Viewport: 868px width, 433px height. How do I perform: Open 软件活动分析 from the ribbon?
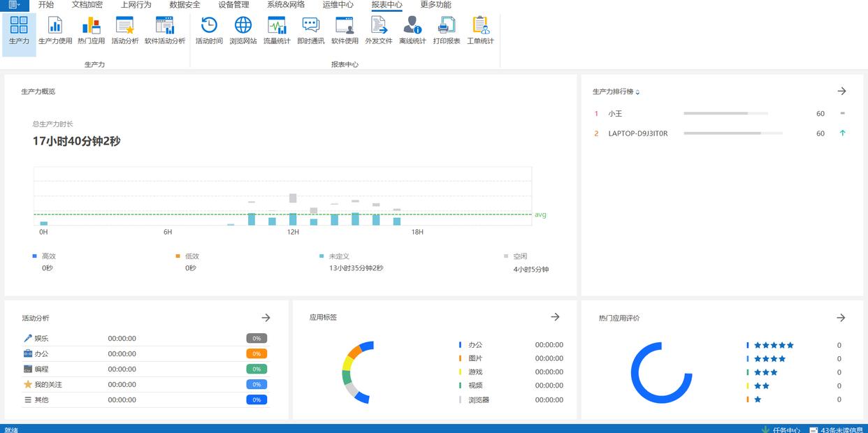165,30
